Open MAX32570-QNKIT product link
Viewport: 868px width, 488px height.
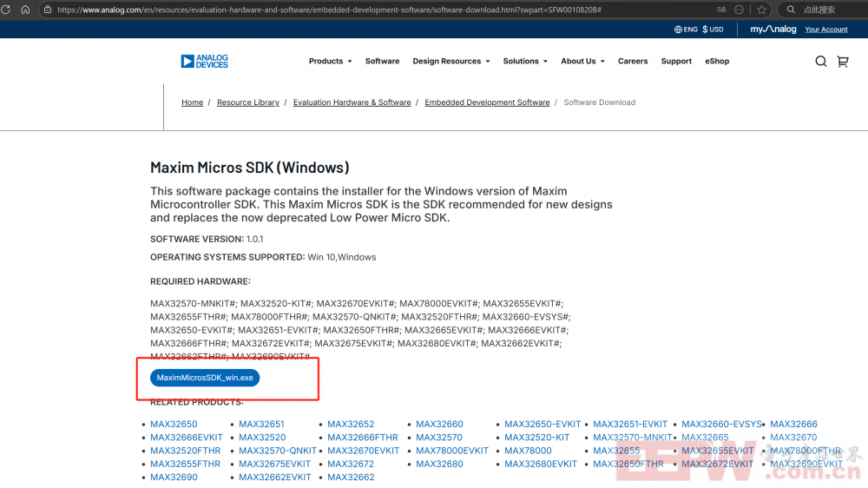278,451
